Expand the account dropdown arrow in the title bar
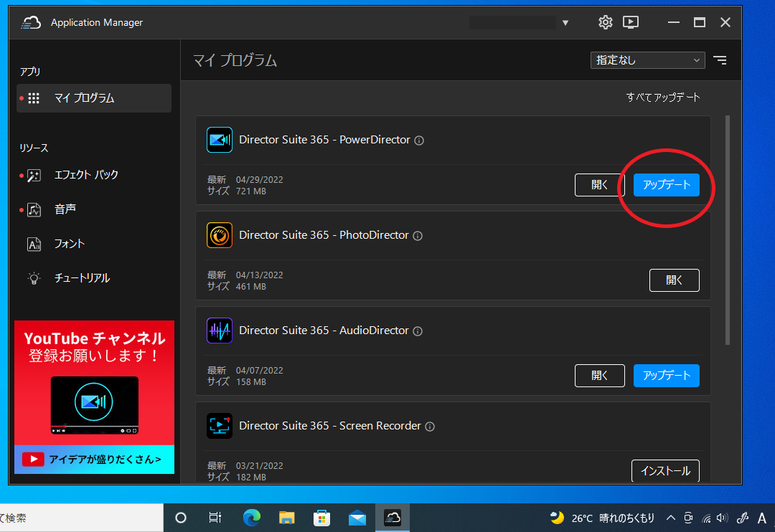This screenshot has width=775, height=532. click(x=566, y=22)
